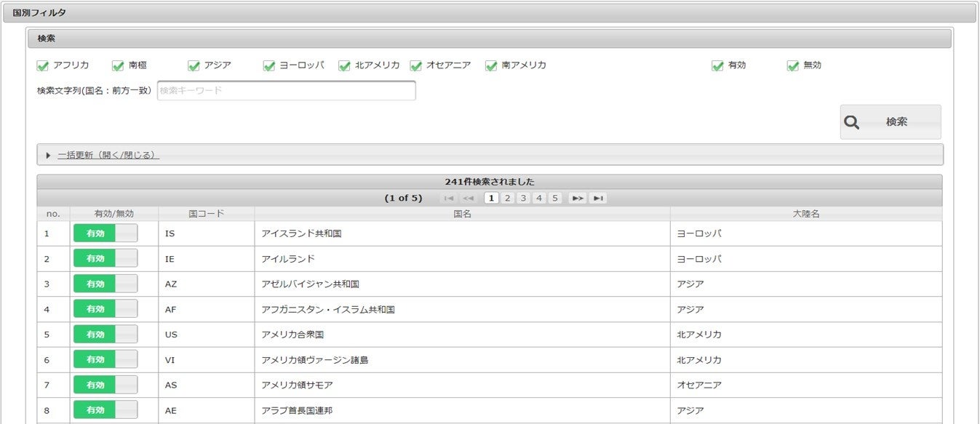Select page 5 in paginator
This screenshot has height=424, width=980.
[x=555, y=198]
